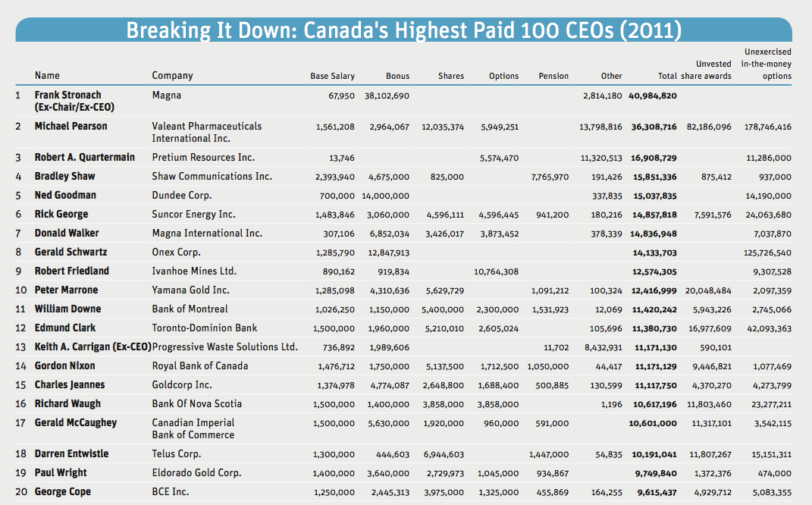The width and height of the screenshot is (812, 505).
Task: Click the Shaw Communications Inc. cell
Action: click(212, 177)
